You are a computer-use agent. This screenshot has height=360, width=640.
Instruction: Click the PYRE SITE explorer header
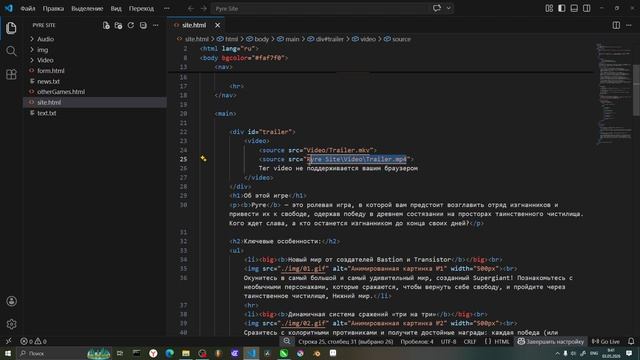click(x=44, y=25)
